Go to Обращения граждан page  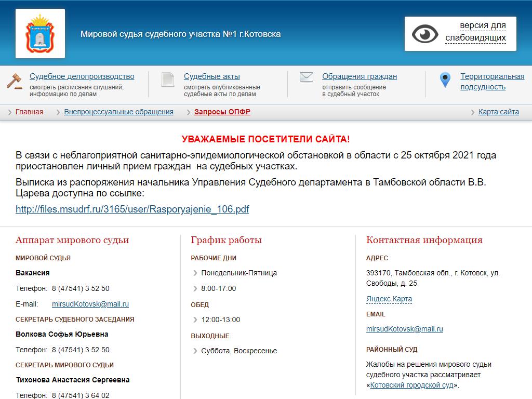pyautogui.click(x=359, y=76)
